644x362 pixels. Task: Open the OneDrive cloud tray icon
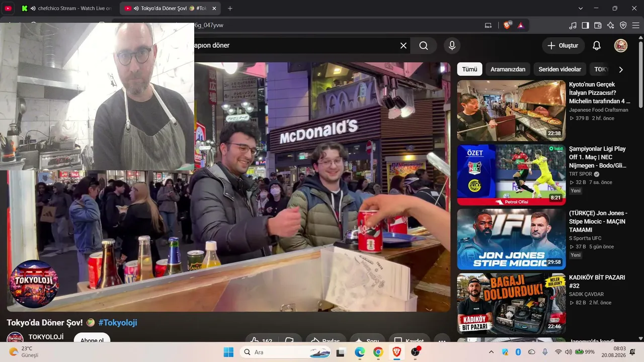[x=531, y=352]
